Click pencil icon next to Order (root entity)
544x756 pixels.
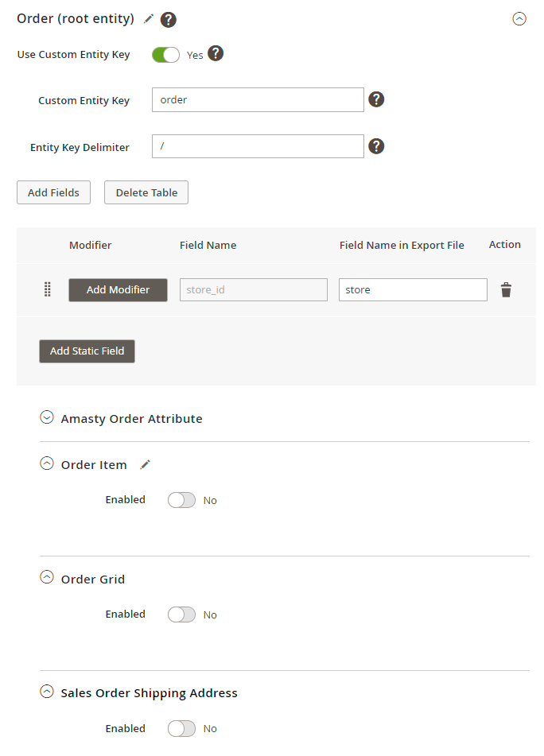(x=149, y=19)
